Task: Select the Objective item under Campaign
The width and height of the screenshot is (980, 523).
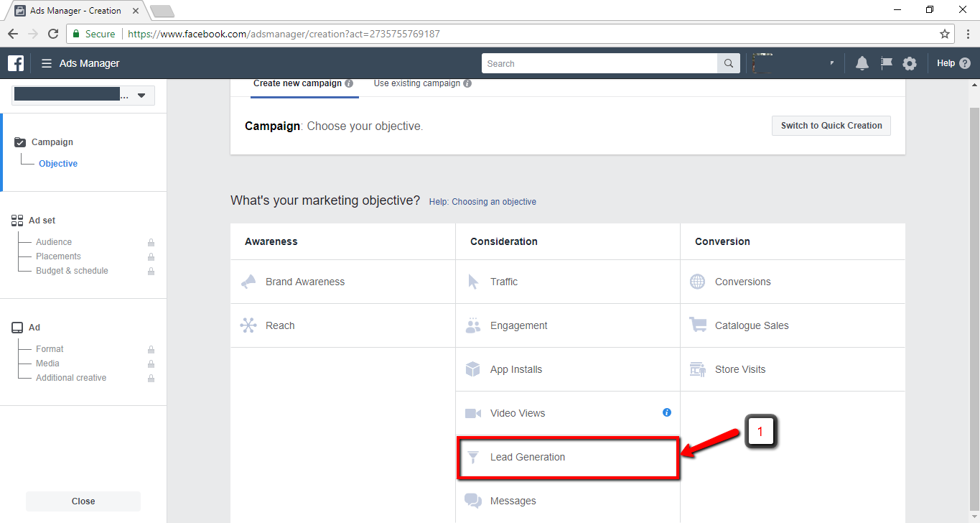Action: tap(58, 164)
